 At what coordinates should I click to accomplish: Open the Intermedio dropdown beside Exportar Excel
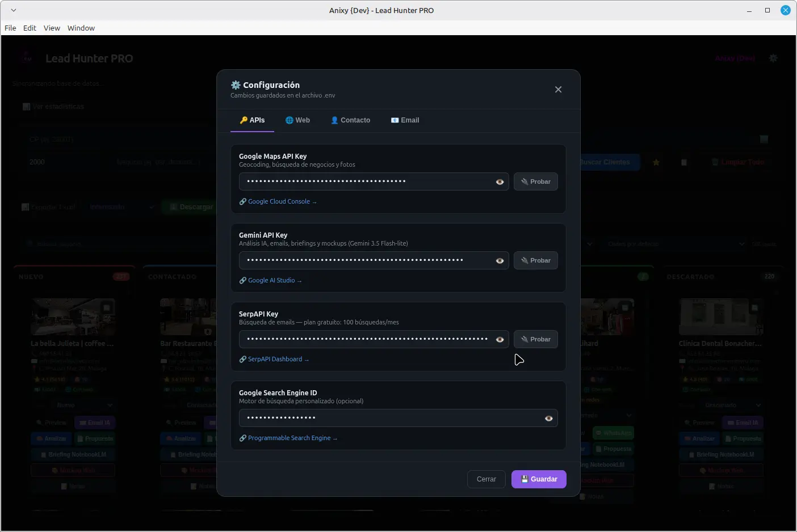click(x=121, y=207)
